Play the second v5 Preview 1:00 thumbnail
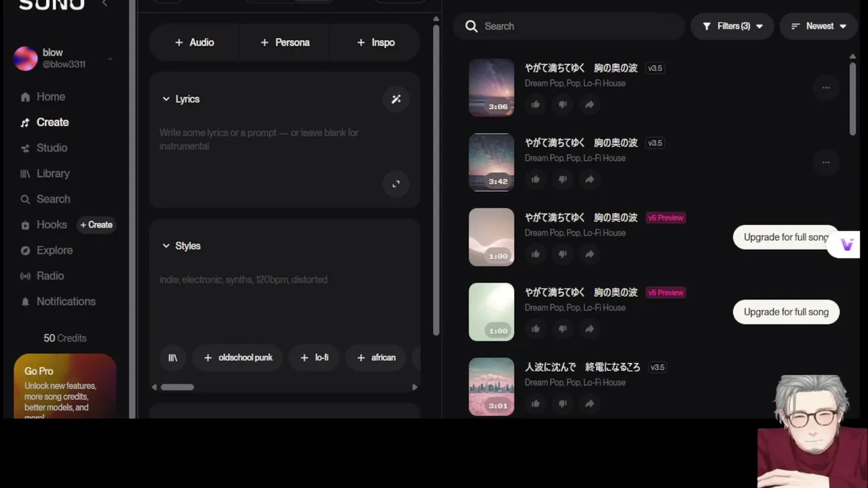Screen dimensions: 868x488 pyautogui.click(x=492, y=312)
